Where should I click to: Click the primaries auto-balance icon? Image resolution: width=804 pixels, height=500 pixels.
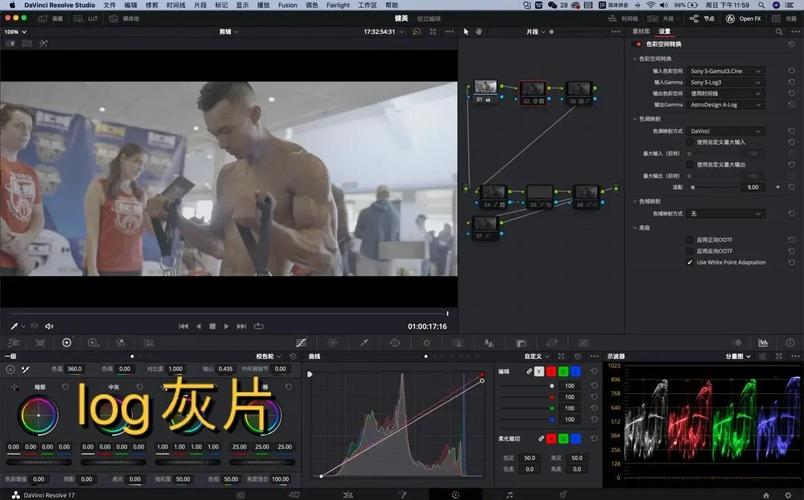[10, 369]
